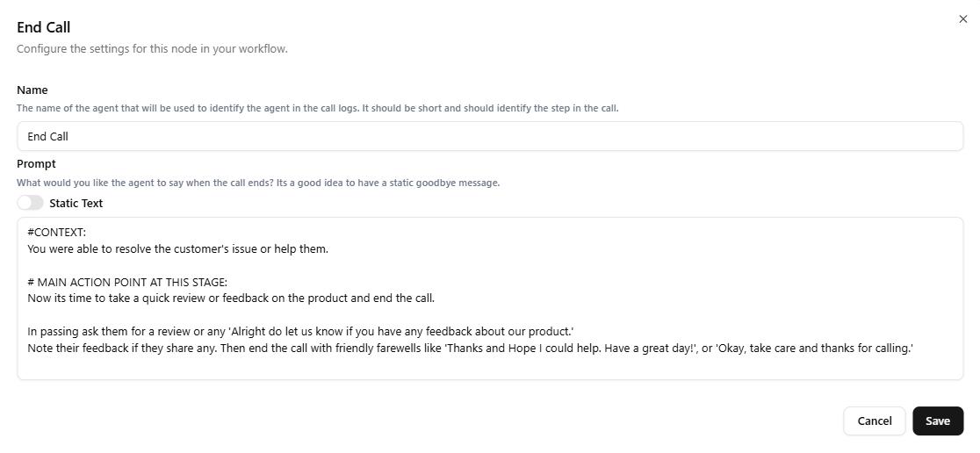Screen dimensions: 980x453
Task: Click the Name input field containing End Call
Action: click(490, 136)
